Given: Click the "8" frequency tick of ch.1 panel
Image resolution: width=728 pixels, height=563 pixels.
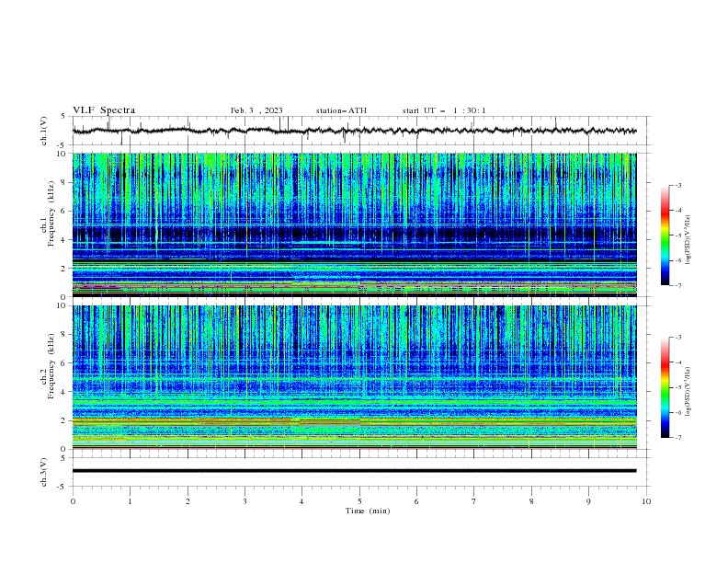Looking at the screenshot, I should tap(64, 182).
